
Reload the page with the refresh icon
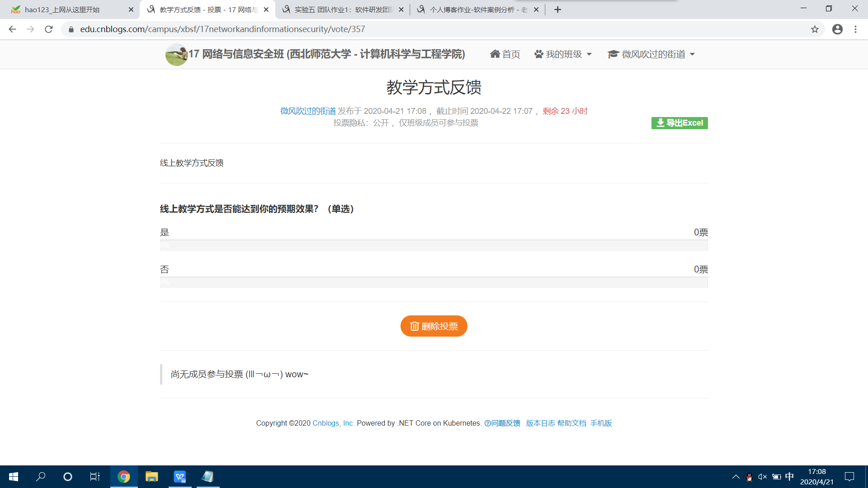(x=49, y=29)
